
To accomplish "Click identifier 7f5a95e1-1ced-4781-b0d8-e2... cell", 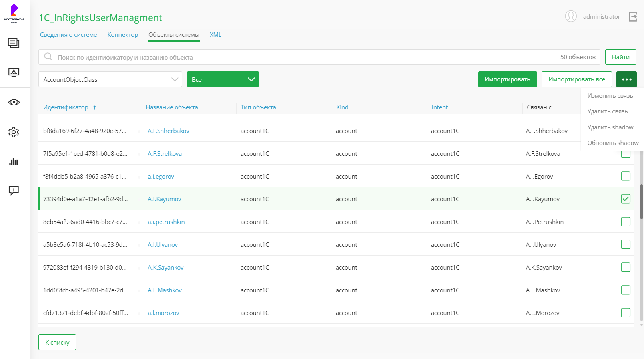I will [85, 154].
